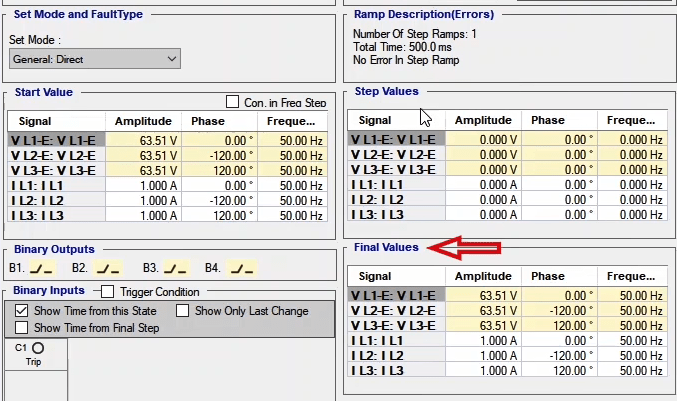Select V L2-E row in Step Values

tap(394, 155)
